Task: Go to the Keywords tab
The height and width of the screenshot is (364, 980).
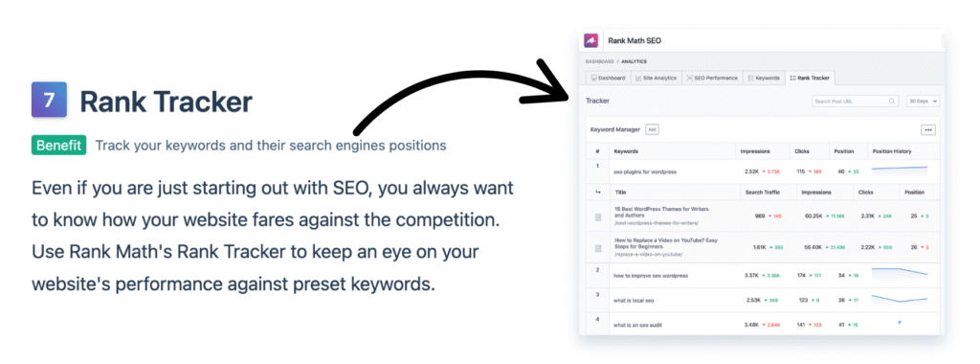Action: [764, 79]
